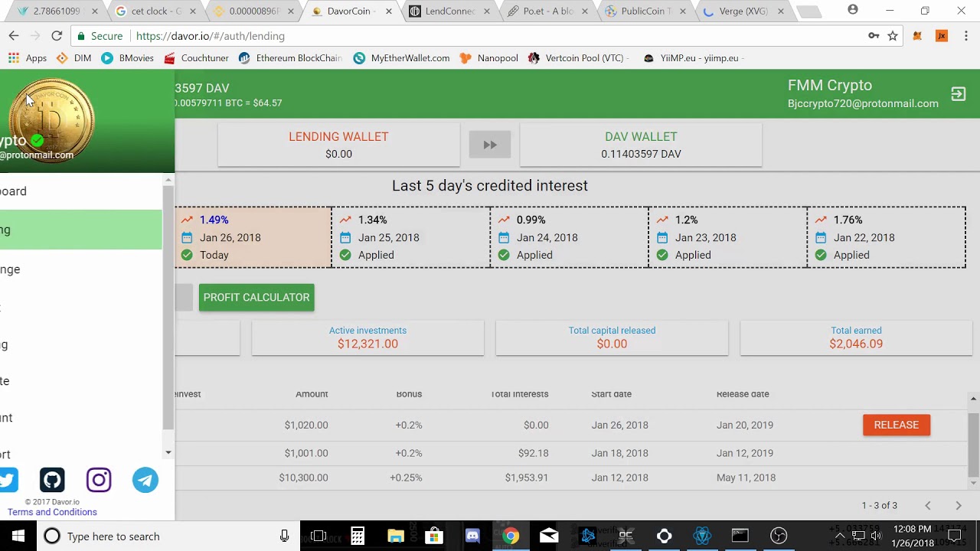Open Calculator from the Windows taskbar
Image resolution: width=980 pixels, height=551 pixels.
(358, 536)
